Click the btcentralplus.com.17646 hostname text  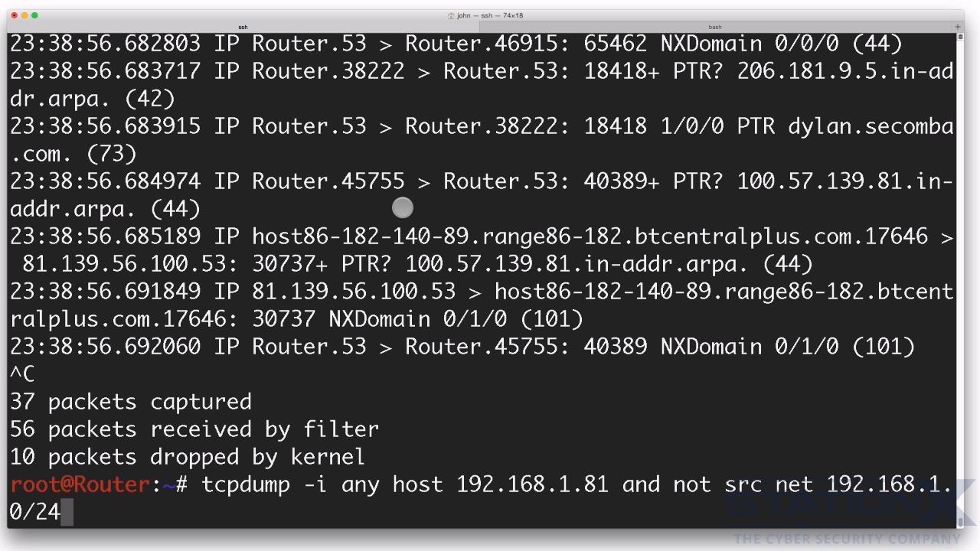tap(781, 236)
